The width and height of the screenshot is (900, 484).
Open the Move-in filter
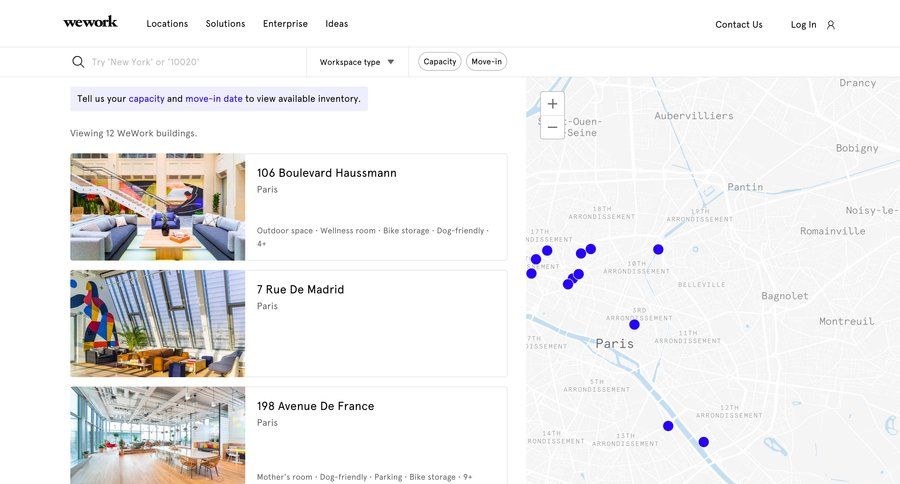[x=486, y=61]
